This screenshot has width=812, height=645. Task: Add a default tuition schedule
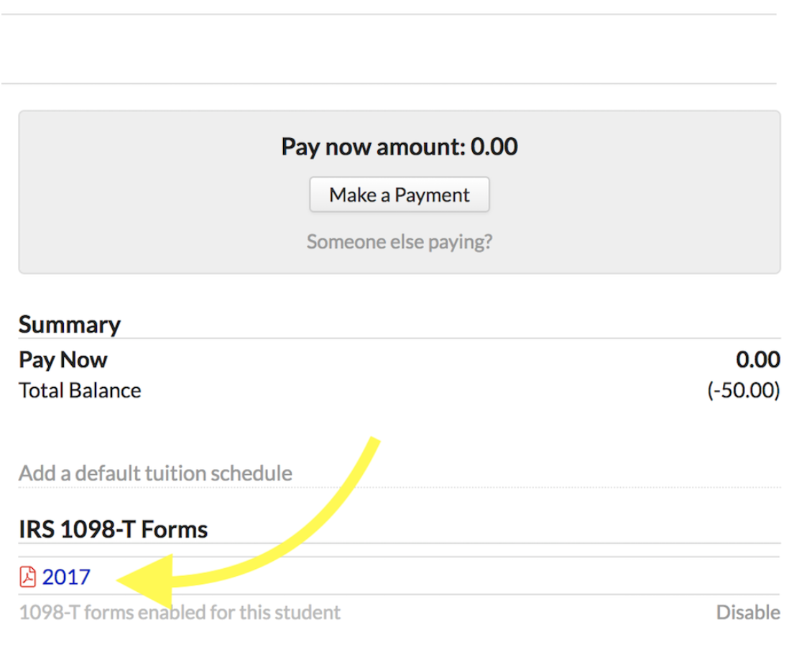coord(155,473)
